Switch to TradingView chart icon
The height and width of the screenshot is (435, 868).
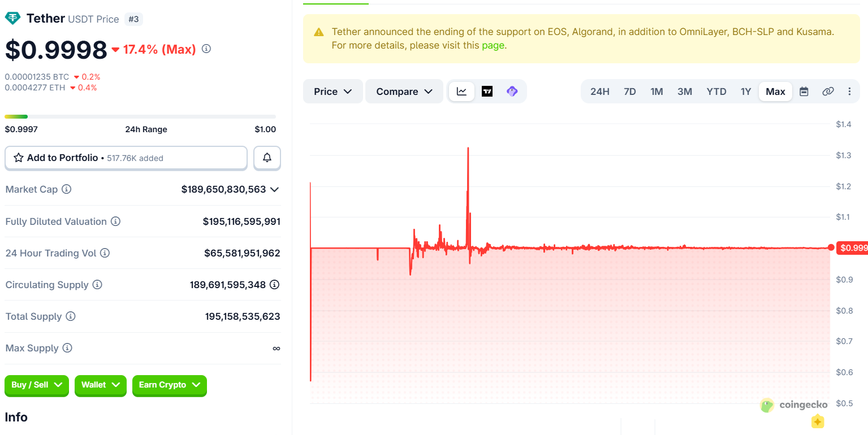pos(487,92)
